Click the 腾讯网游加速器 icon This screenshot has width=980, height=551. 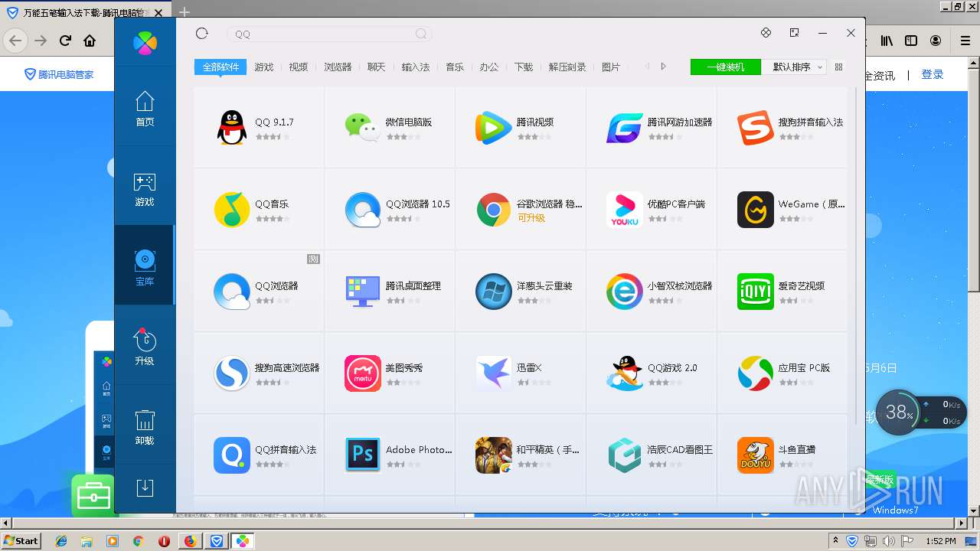[x=625, y=127]
